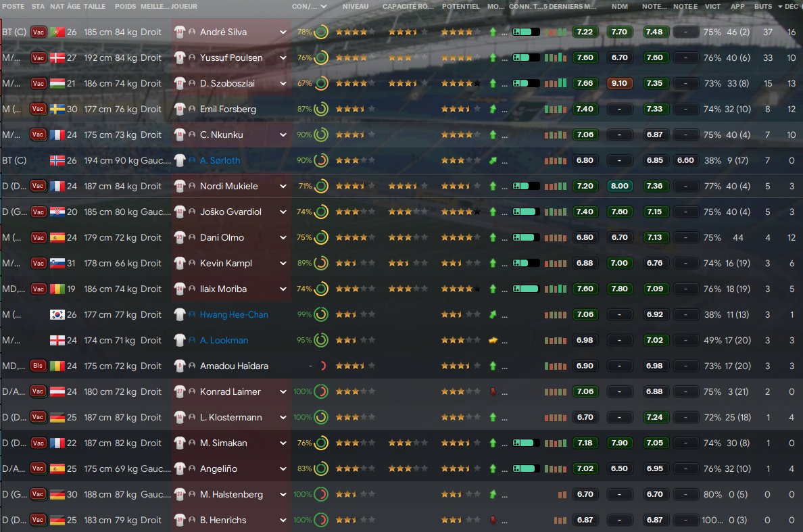Click the NIVEAU star rating for Yussuf Poulsen

pyautogui.click(x=356, y=58)
